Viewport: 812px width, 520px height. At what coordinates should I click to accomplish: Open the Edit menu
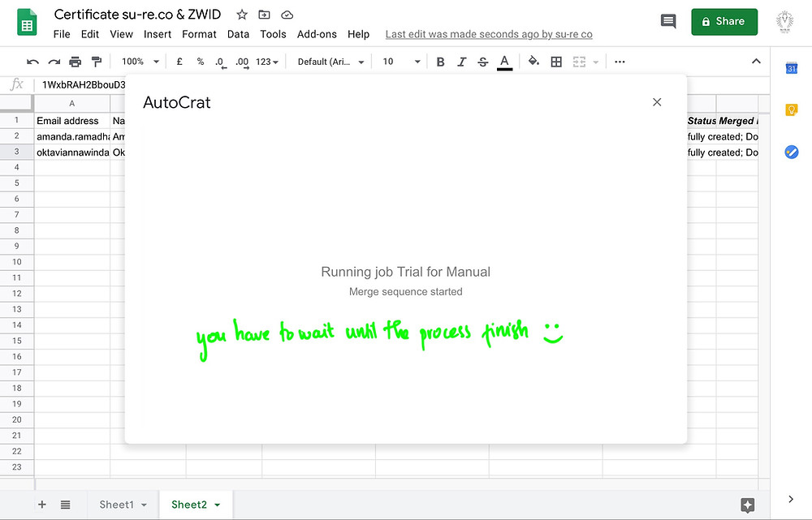[89, 34]
